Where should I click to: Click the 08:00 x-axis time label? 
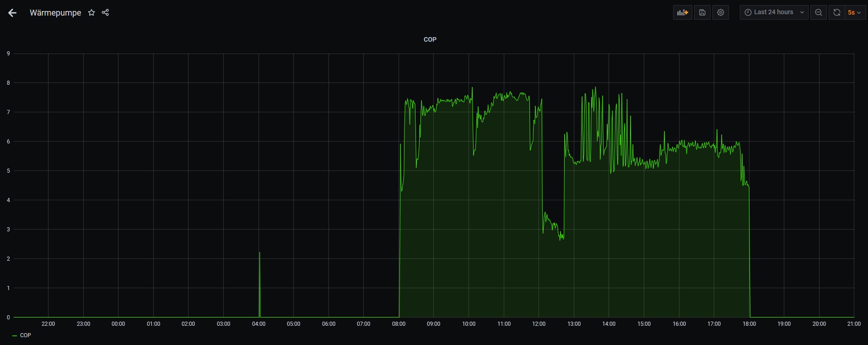[399, 324]
